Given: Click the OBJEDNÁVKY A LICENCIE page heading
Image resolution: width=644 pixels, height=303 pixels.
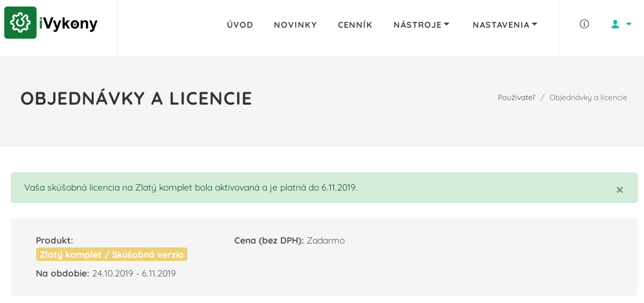Looking at the screenshot, I should [x=136, y=99].
